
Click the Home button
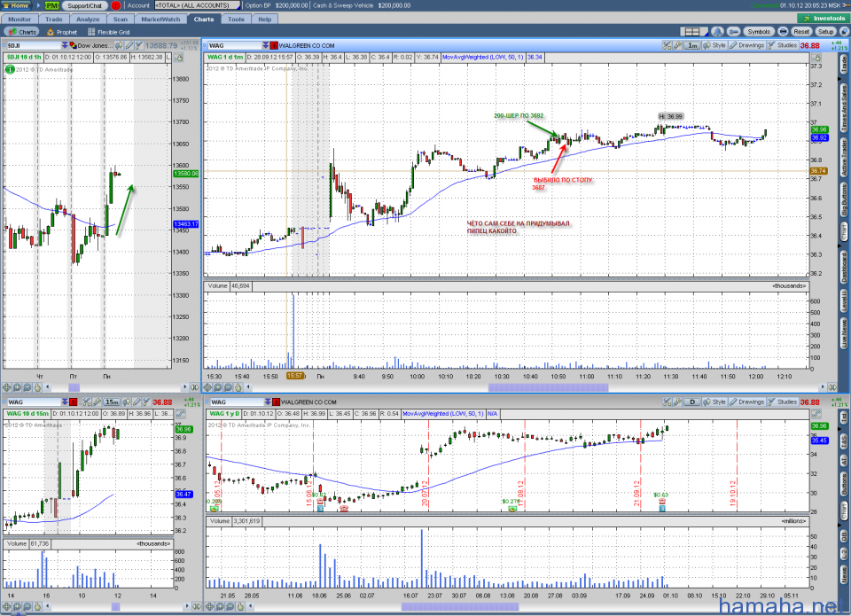(x=16, y=5)
